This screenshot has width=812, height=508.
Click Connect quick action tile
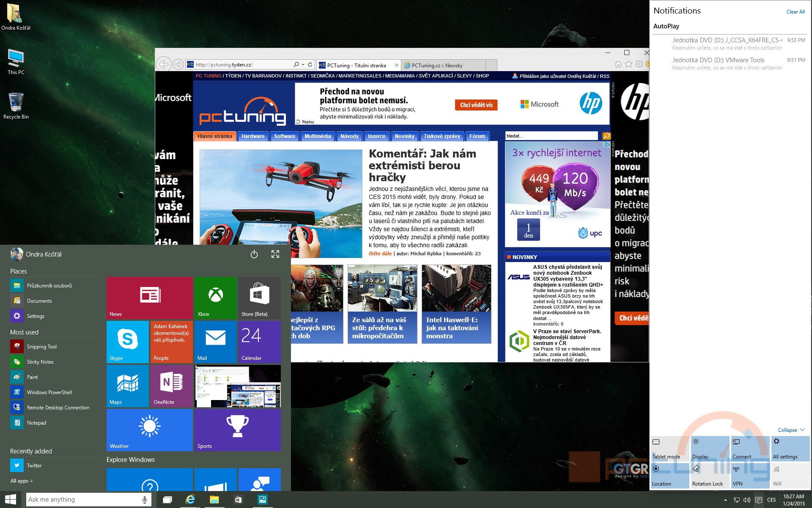coord(750,448)
